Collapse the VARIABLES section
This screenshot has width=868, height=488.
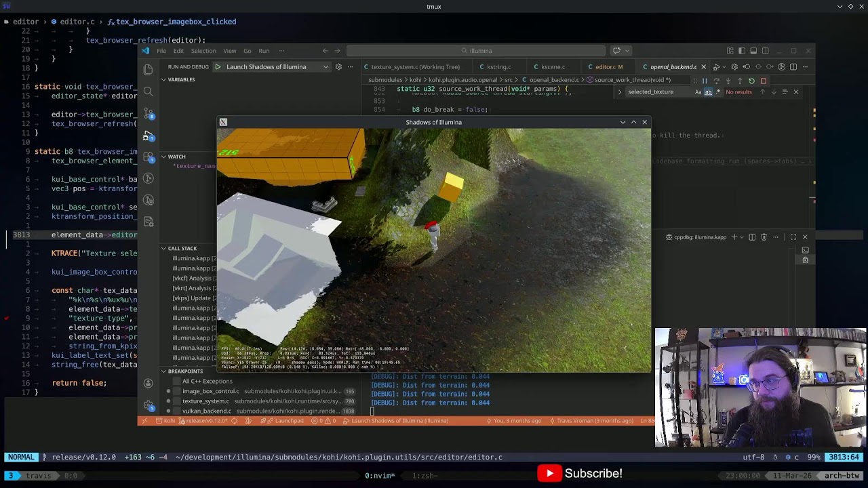click(163, 79)
